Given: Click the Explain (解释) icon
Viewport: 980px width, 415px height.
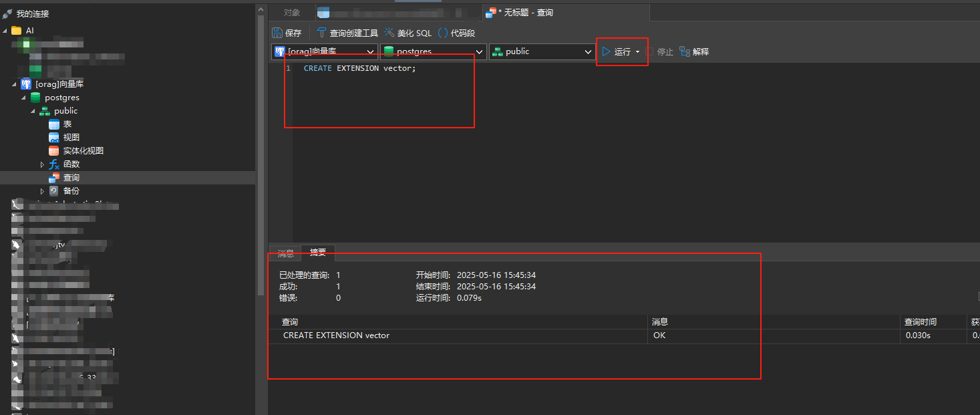Looking at the screenshot, I should pyautogui.click(x=685, y=51).
